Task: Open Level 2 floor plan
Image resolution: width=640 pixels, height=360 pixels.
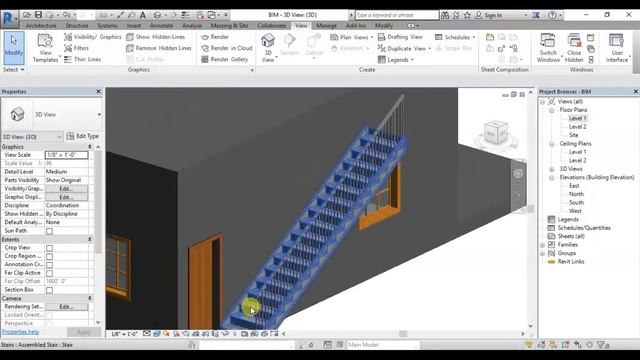Action: (x=578, y=127)
